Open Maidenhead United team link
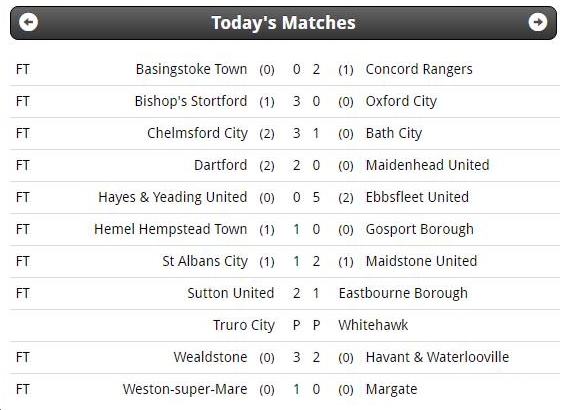 (x=428, y=165)
